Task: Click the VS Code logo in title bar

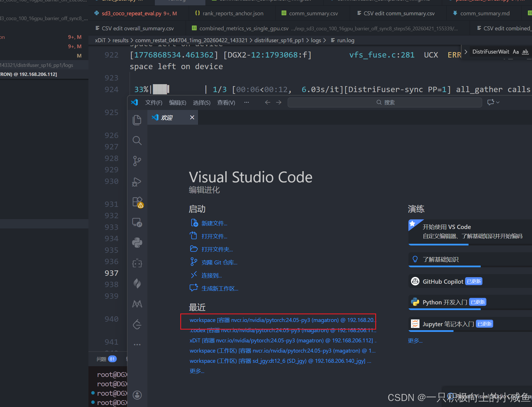Action: tap(135, 102)
